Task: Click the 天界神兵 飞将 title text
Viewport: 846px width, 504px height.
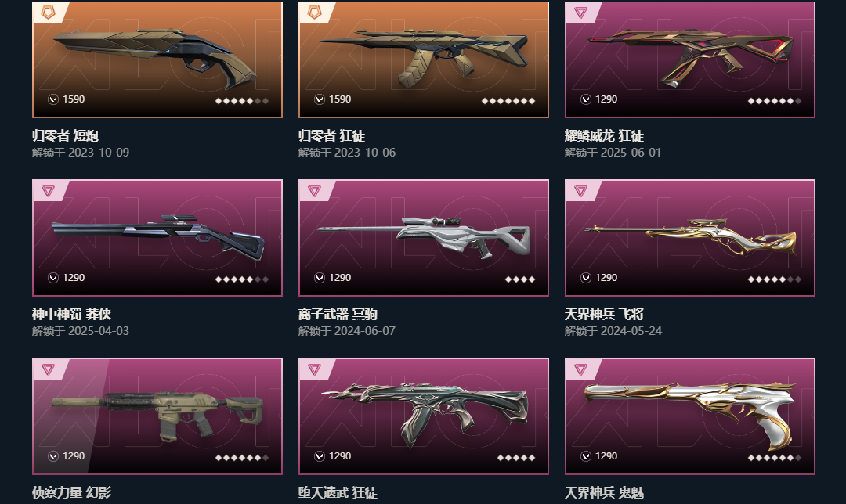Action: coord(604,315)
